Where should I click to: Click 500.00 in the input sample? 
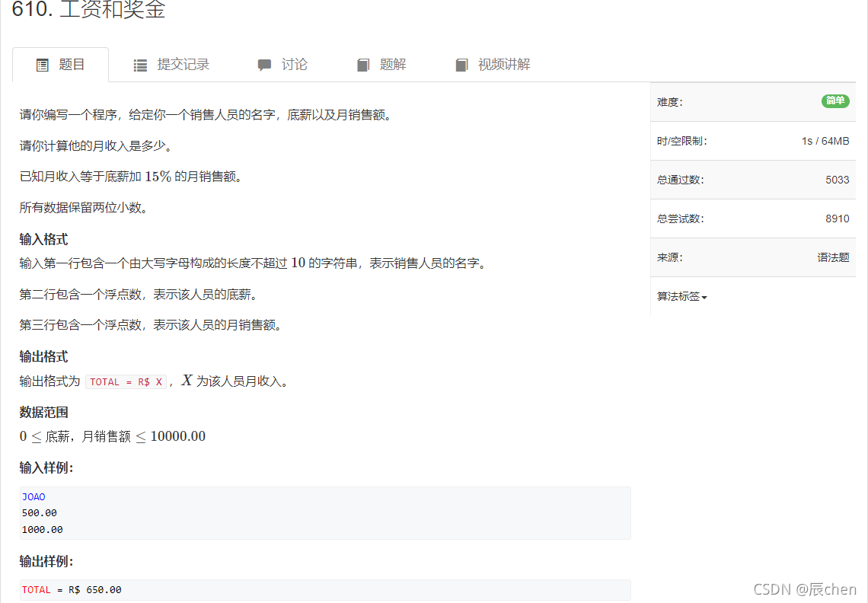pos(40,513)
